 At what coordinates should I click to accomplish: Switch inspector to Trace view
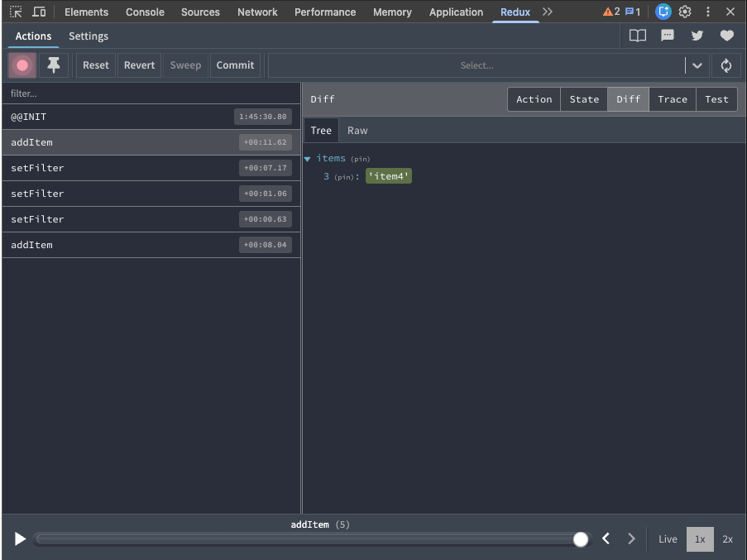pyautogui.click(x=673, y=99)
